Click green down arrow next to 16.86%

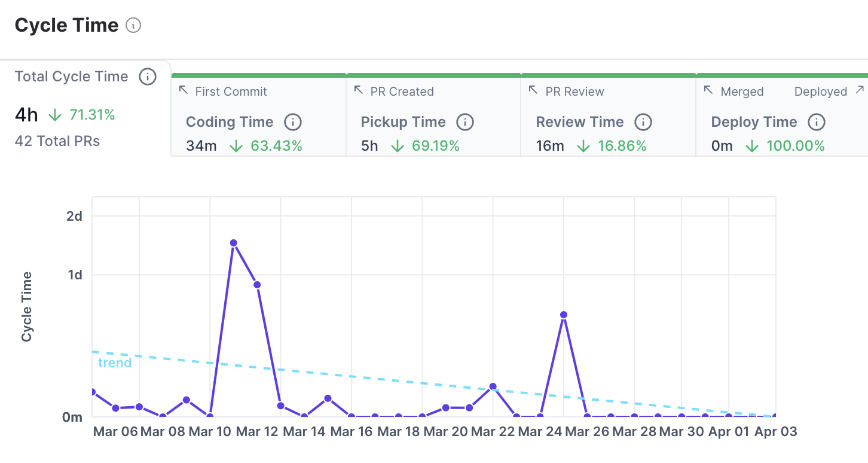tap(583, 146)
